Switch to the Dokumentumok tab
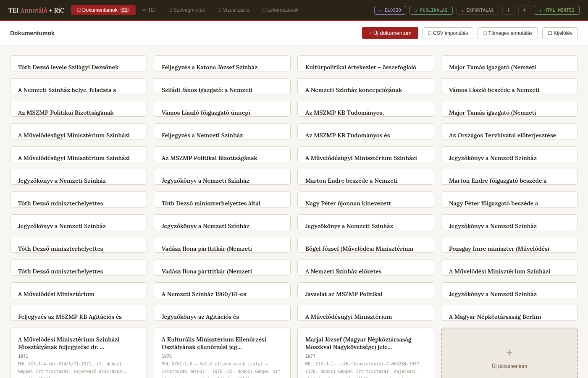The width and height of the screenshot is (588, 378). pos(103,10)
